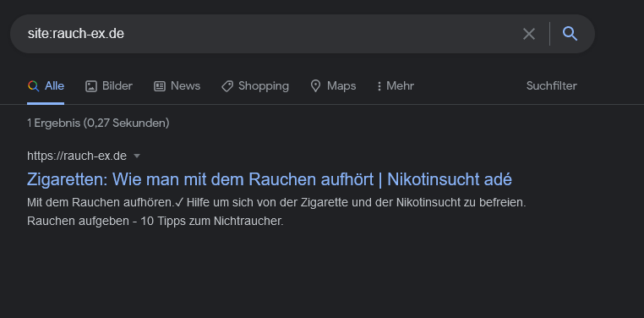Click the News newspaper icon
This screenshot has height=318, width=644.
[x=160, y=86]
